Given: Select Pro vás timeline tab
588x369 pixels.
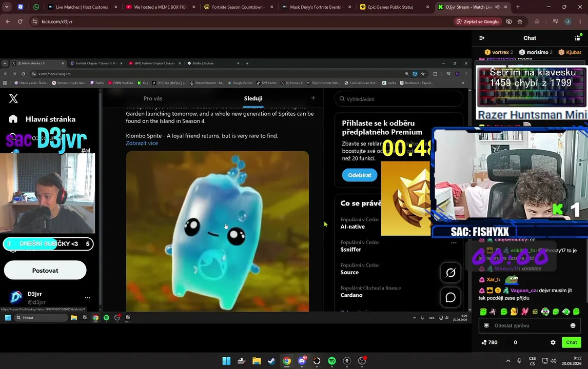Looking at the screenshot, I should pos(152,98).
